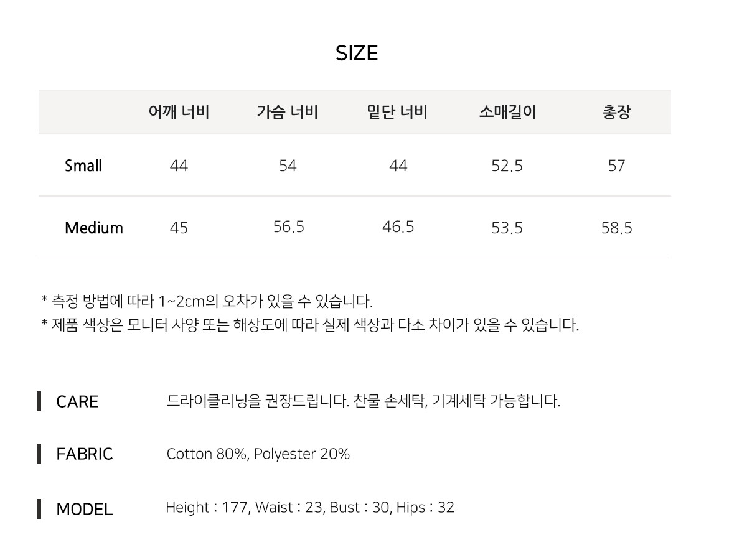Image resolution: width=747 pixels, height=560 pixels.
Task: Click the Small size row label
Action: pos(83,166)
